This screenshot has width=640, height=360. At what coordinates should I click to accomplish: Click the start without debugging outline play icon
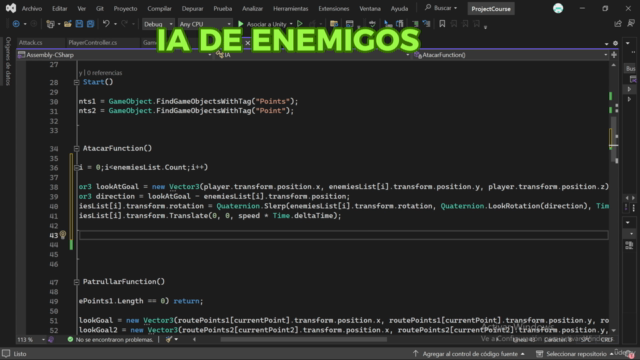(300, 24)
